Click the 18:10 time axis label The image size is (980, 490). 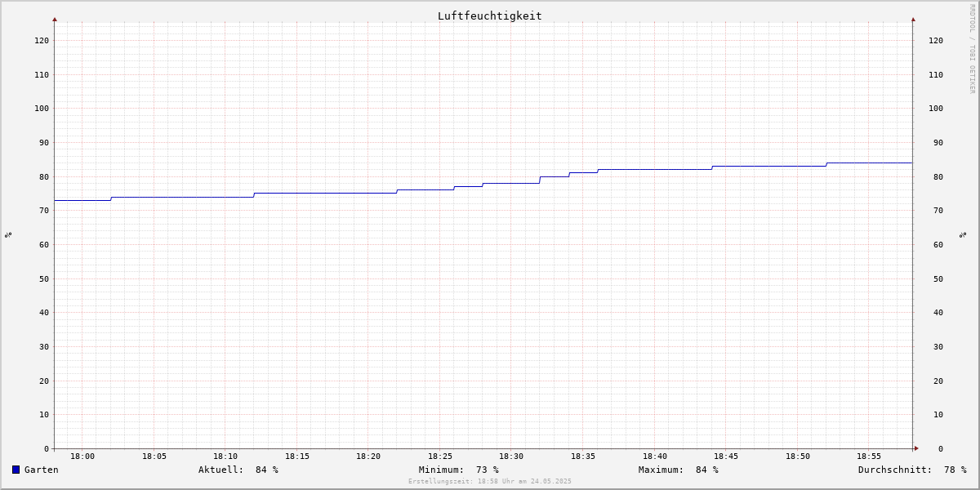click(x=225, y=457)
